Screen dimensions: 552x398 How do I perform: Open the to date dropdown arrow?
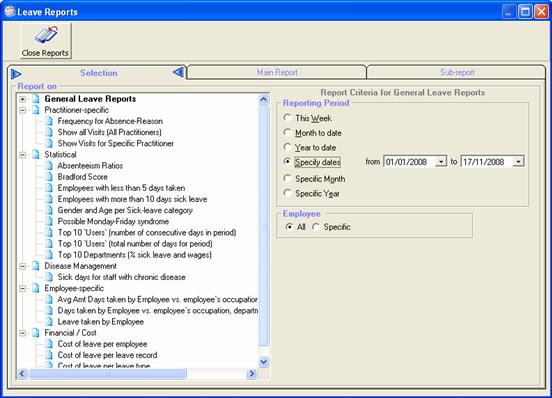[518, 162]
